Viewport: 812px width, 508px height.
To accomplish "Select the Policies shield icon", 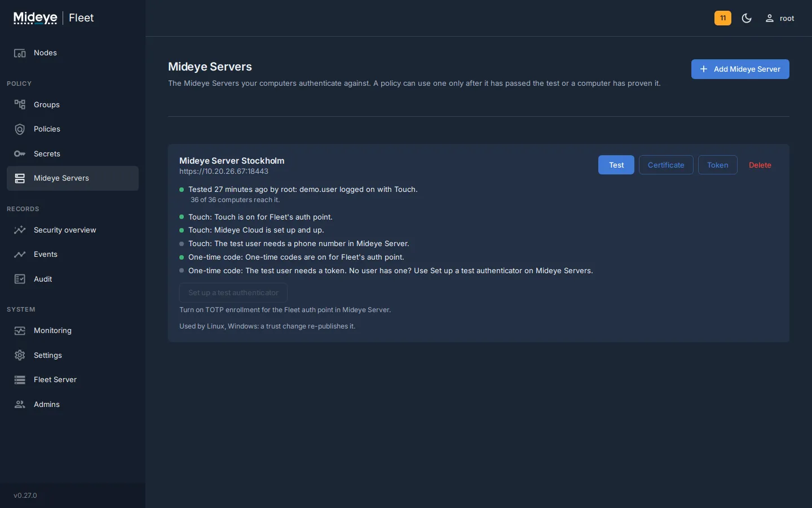I will 20,129.
